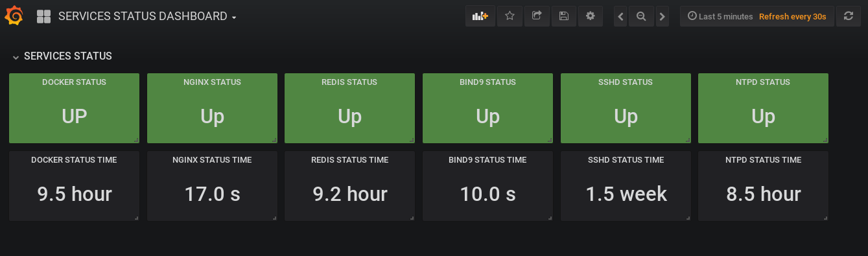
Task: Open the NGINX Status Time panel title
Action: [212, 159]
